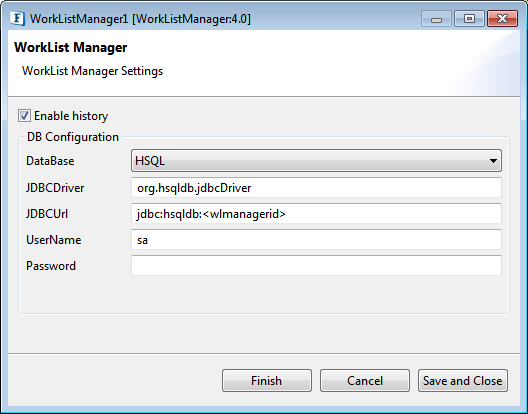
Task: Close the dialog with the red X
Action: tap(502, 19)
